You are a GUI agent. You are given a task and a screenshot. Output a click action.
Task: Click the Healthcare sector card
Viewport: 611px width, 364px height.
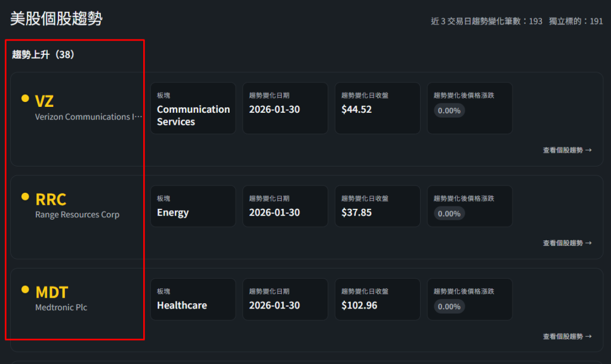(193, 299)
